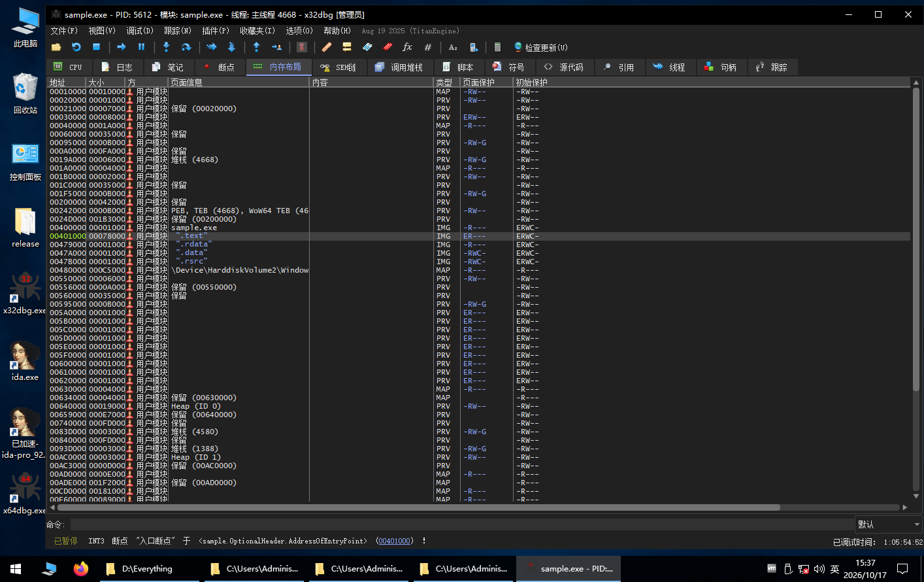
Task: Click the 页面信息 column header
Action: [x=239, y=82]
